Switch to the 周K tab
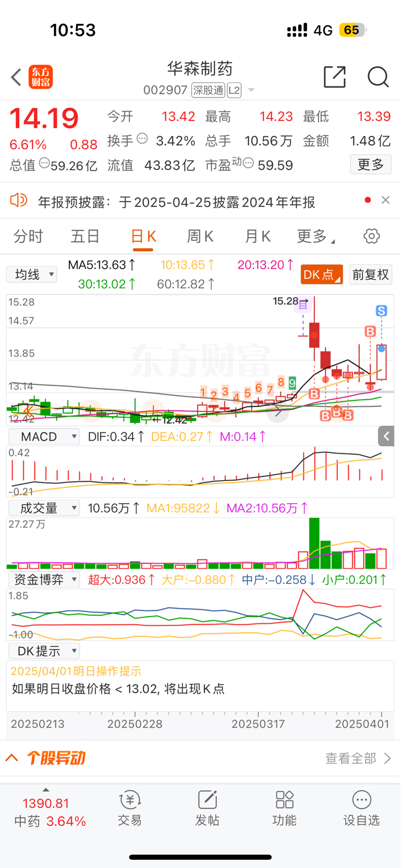The image size is (401, 868). pyautogui.click(x=200, y=236)
